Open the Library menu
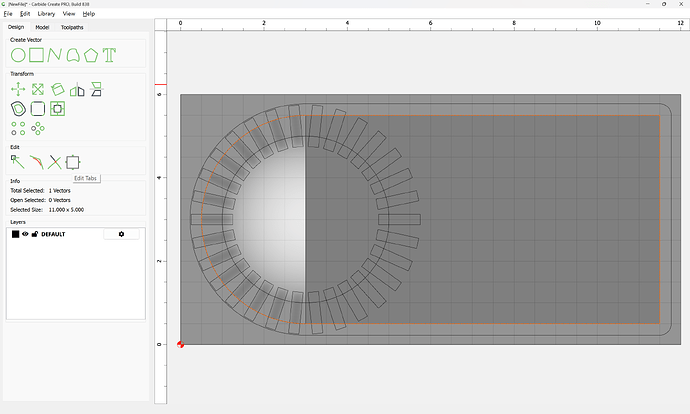The height and width of the screenshot is (414, 690). point(46,14)
